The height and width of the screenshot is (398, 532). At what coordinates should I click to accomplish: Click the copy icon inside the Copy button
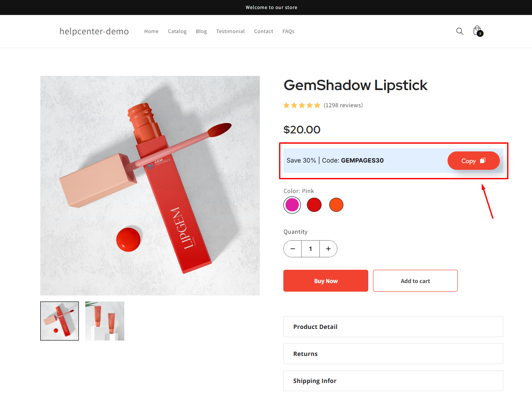(484, 160)
